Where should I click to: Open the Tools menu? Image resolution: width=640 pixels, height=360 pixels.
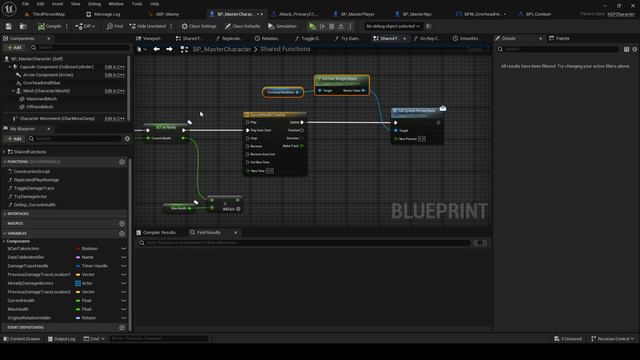pos(137,4)
